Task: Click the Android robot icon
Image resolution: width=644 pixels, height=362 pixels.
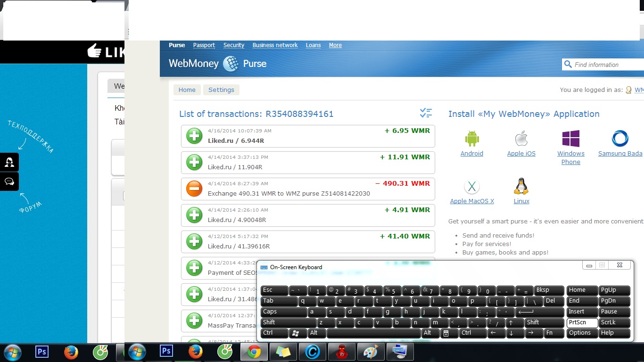Action: [x=472, y=139]
